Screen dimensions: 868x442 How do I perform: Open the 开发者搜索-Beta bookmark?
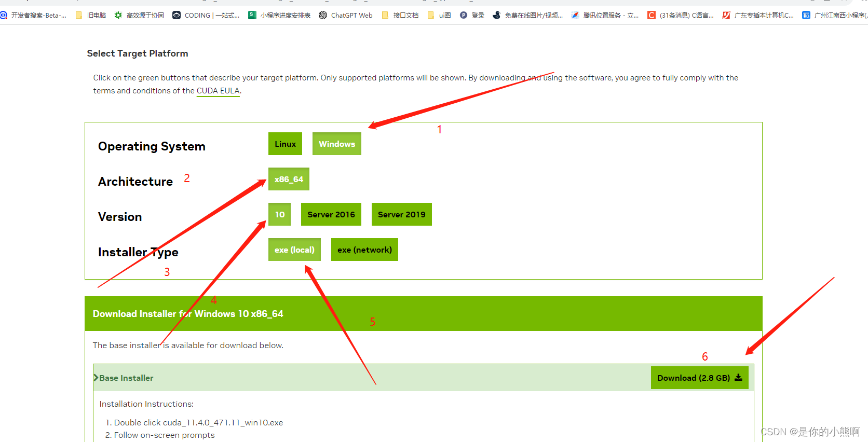(x=34, y=16)
